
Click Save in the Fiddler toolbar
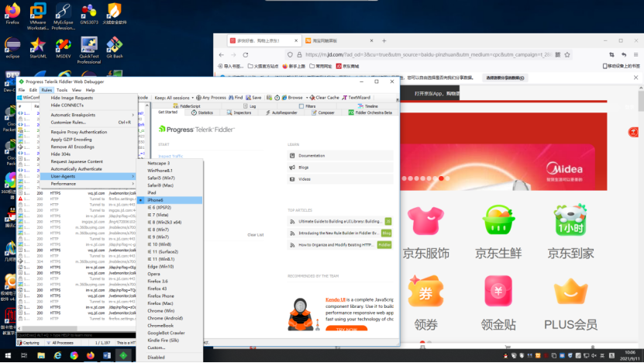253,98
